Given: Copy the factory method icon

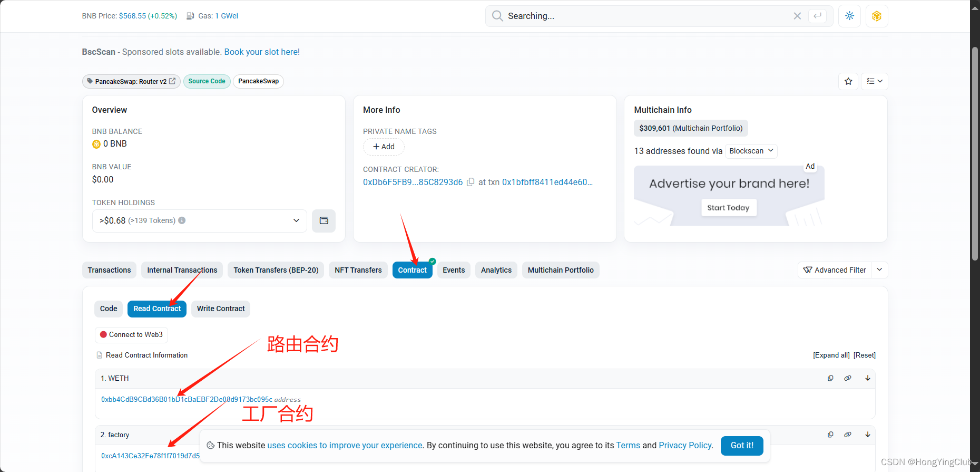Looking at the screenshot, I should pyautogui.click(x=830, y=435).
